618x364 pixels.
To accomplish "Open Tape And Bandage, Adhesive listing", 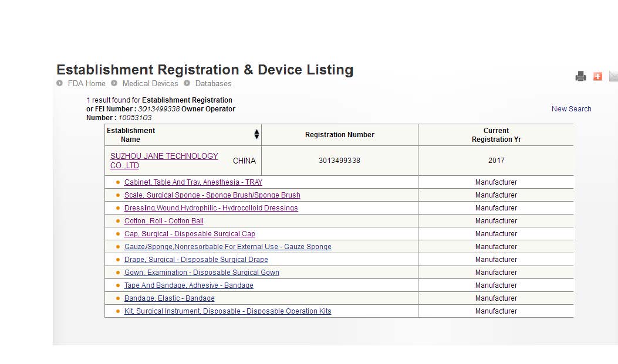I will coord(188,285).
